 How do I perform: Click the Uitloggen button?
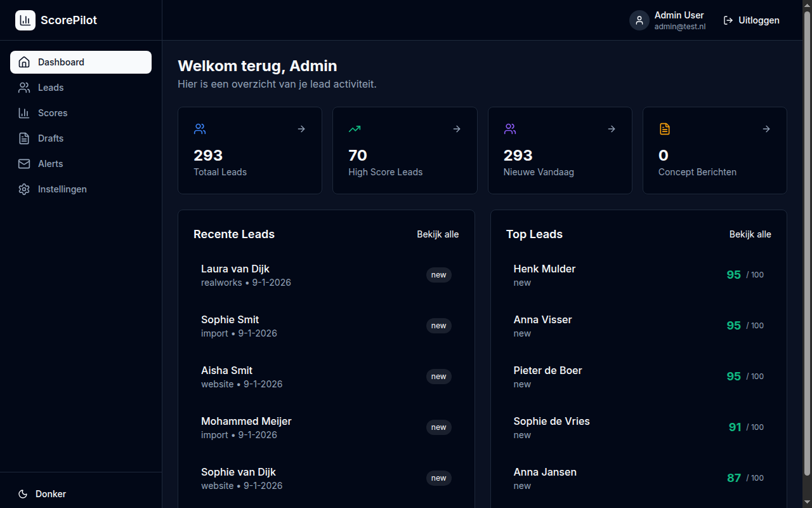pos(751,20)
